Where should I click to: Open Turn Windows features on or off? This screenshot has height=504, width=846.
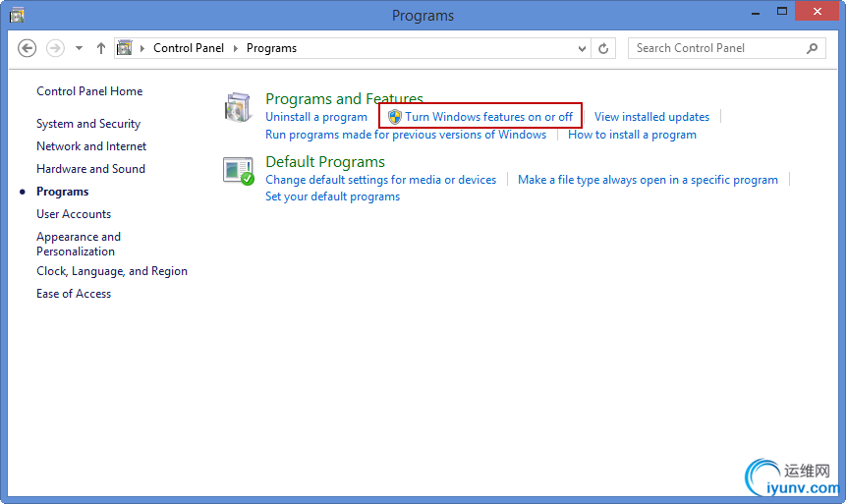pos(488,117)
